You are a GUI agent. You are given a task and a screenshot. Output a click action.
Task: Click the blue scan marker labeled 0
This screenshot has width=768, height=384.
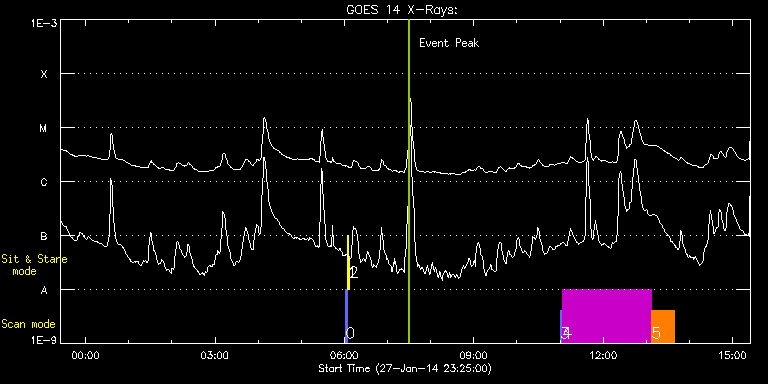coord(346,316)
